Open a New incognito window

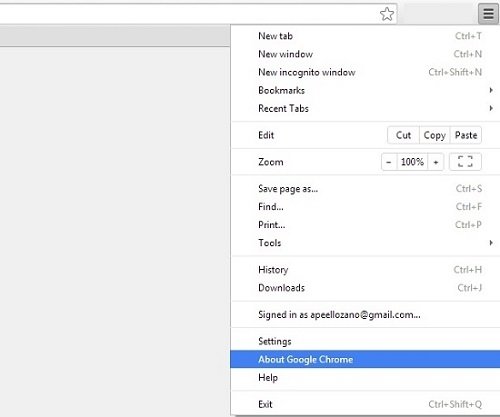click(365, 72)
